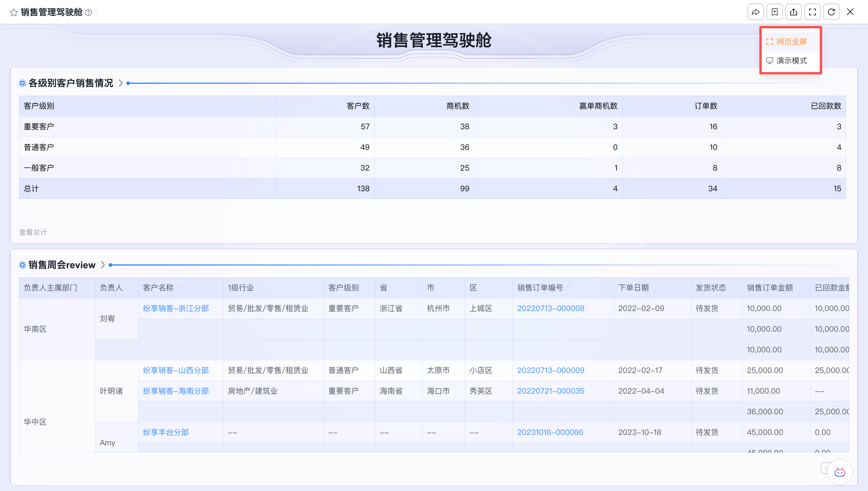Viewport: 868px width, 491px height.
Task: Open order 20220713-000009 link
Action: pyautogui.click(x=551, y=370)
